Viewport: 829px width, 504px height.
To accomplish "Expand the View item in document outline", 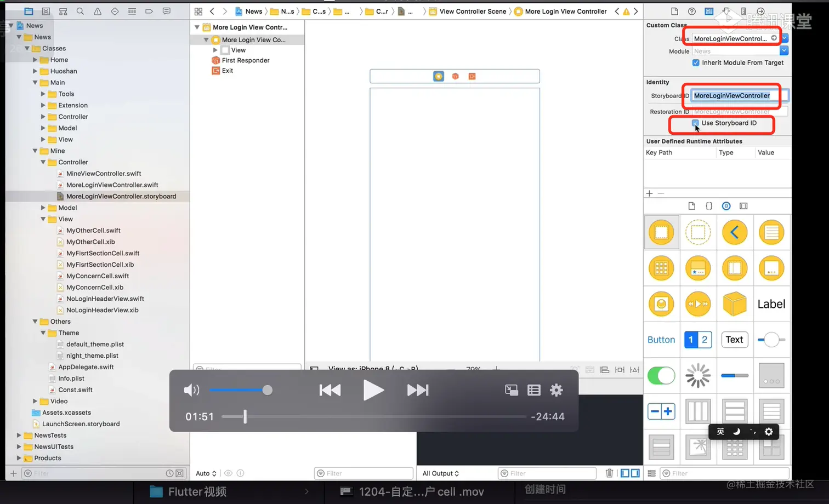I will point(215,50).
